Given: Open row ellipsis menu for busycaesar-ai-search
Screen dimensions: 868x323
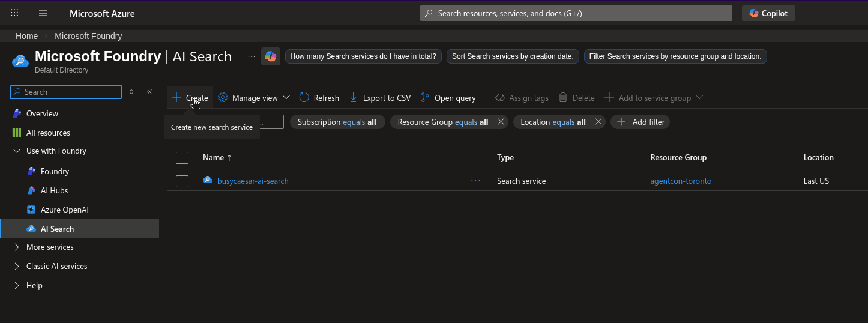Looking at the screenshot, I should (475, 181).
